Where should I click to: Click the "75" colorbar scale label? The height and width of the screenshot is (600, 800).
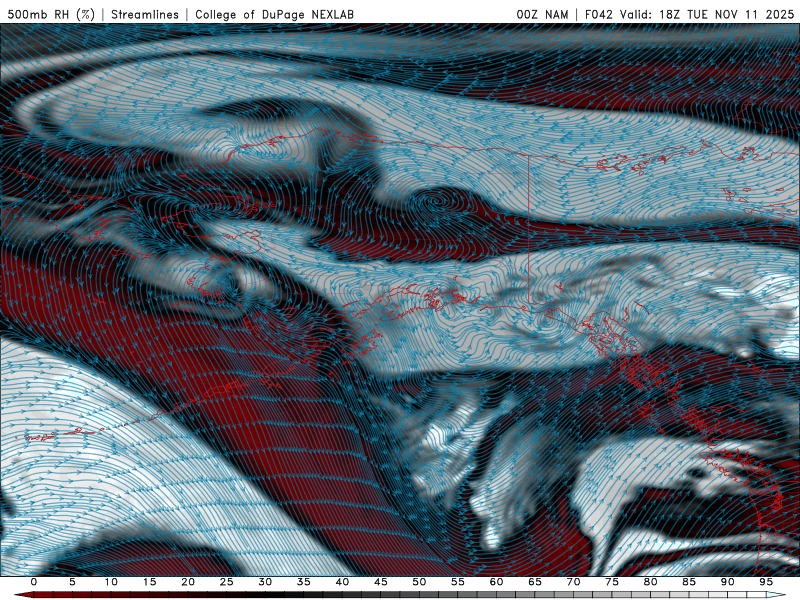click(x=612, y=582)
